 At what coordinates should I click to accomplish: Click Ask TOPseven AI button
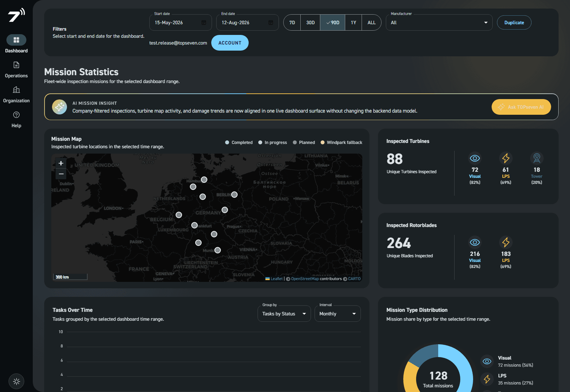click(521, 107)
